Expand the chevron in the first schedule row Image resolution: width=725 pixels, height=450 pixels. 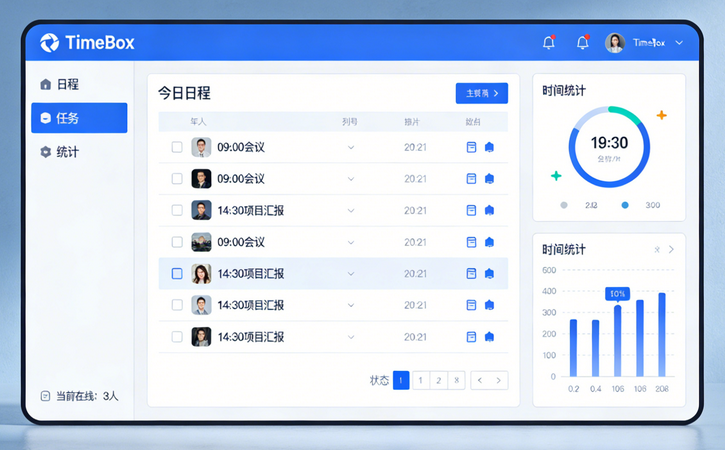point(350,147)
